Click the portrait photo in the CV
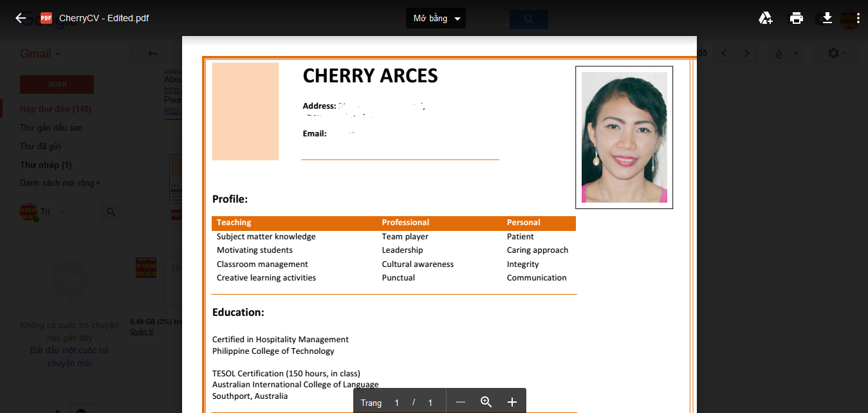The width and height of the screenshot is (868, 413). [x=624, y=137]
